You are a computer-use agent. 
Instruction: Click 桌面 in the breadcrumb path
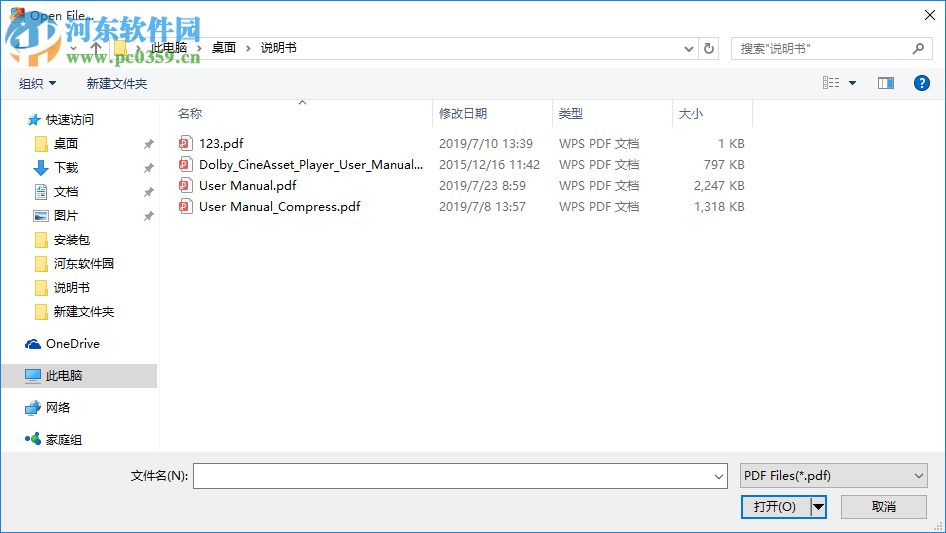(224, 48)
